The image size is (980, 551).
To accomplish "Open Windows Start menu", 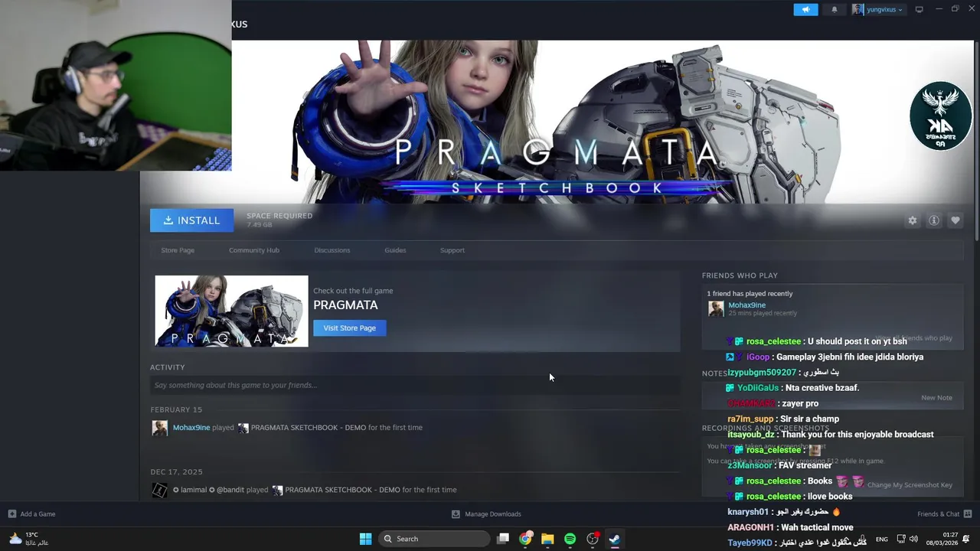I will 365,539.
